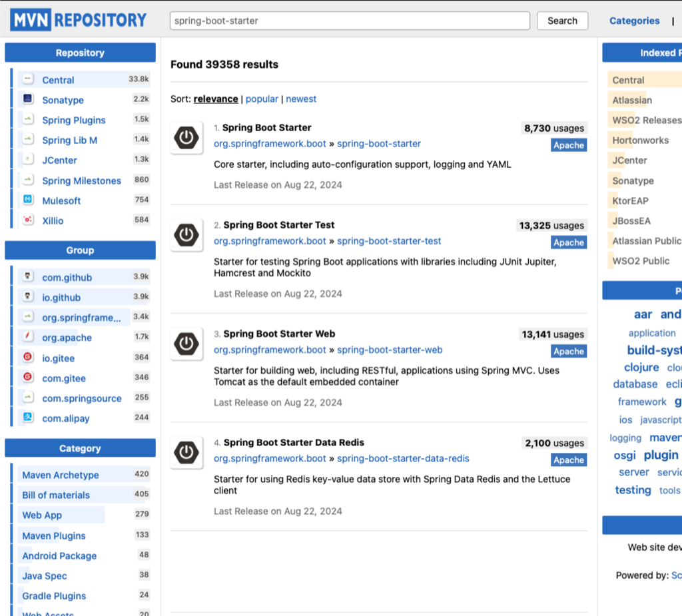The width and height of the screenshot is (682, 616).
Task: Open the spring-boot-starter-web artifact link
Action: [x=390, y=350]
